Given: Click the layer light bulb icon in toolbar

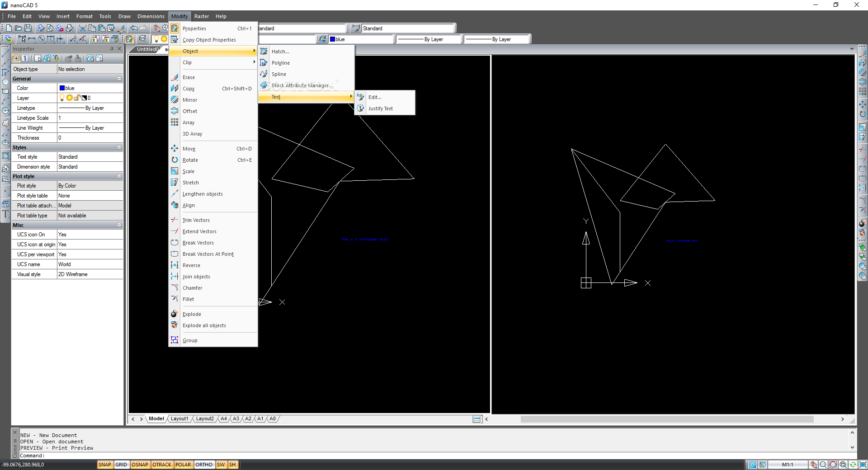Looking at the screenshot, I should [156, 39].
